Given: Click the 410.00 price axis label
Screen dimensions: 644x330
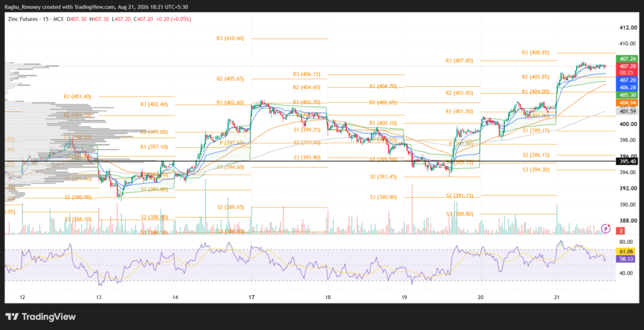Looking at the screenshot, I should [x=628, y=43].
